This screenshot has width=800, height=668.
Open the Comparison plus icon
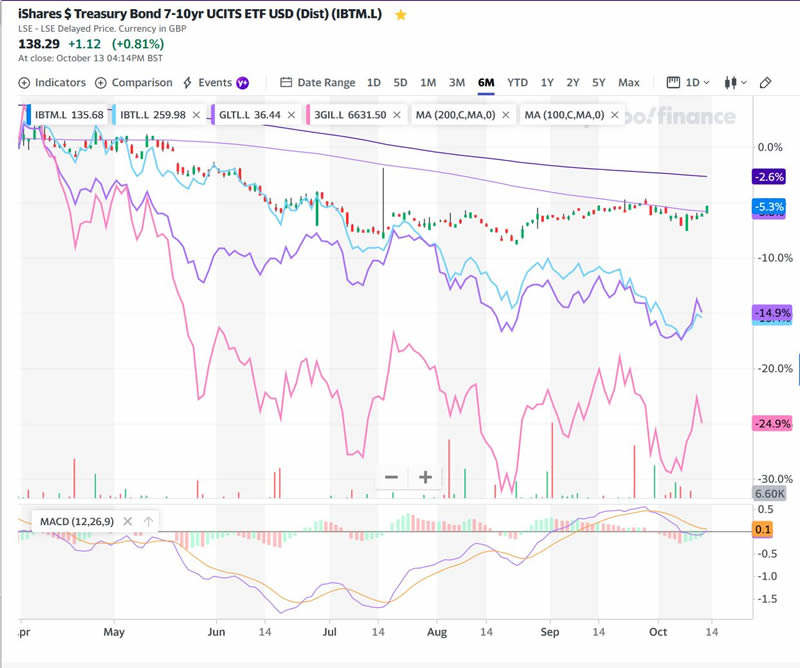[101, 83]
